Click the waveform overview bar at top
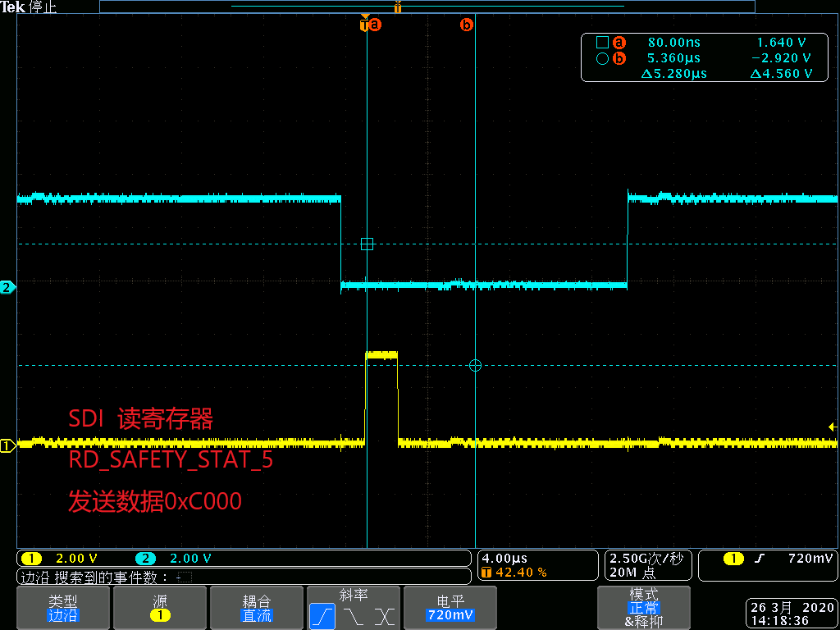The width and height of the screenshot is (840, 630). (x=427, y=7)
